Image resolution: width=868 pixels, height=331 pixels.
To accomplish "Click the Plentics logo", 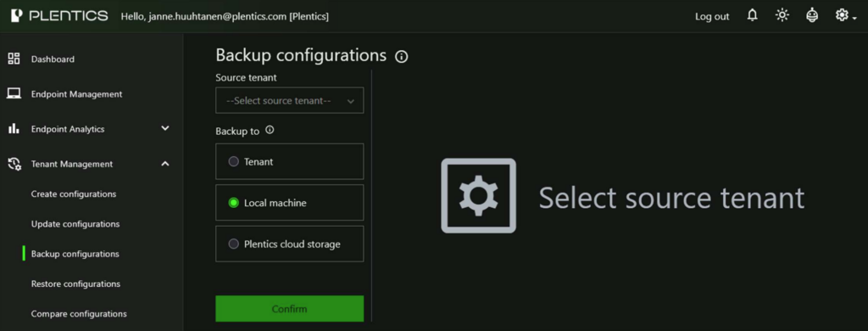I will 60,15.
